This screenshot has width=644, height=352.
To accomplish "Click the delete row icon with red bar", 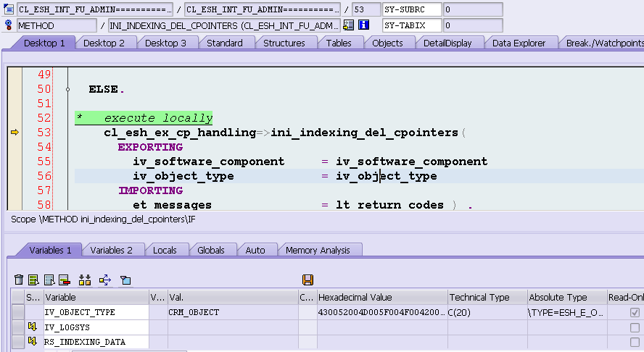I will coord(65,280).
